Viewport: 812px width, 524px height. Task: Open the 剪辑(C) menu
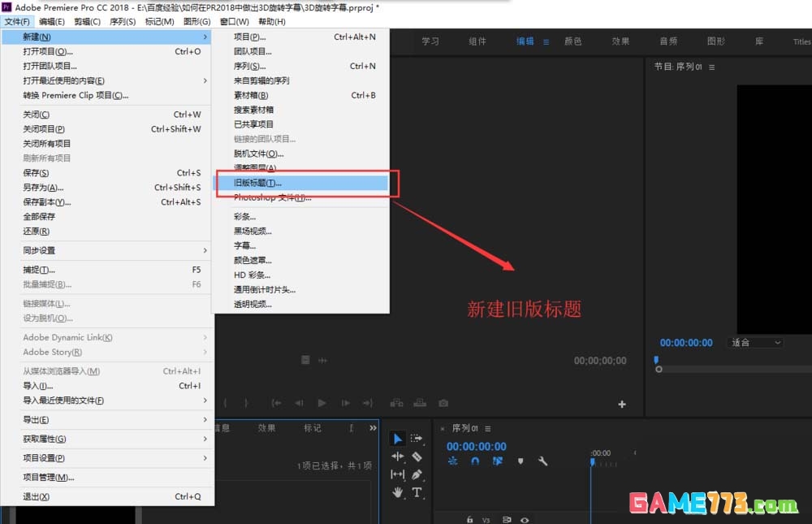tap(87, 21)
